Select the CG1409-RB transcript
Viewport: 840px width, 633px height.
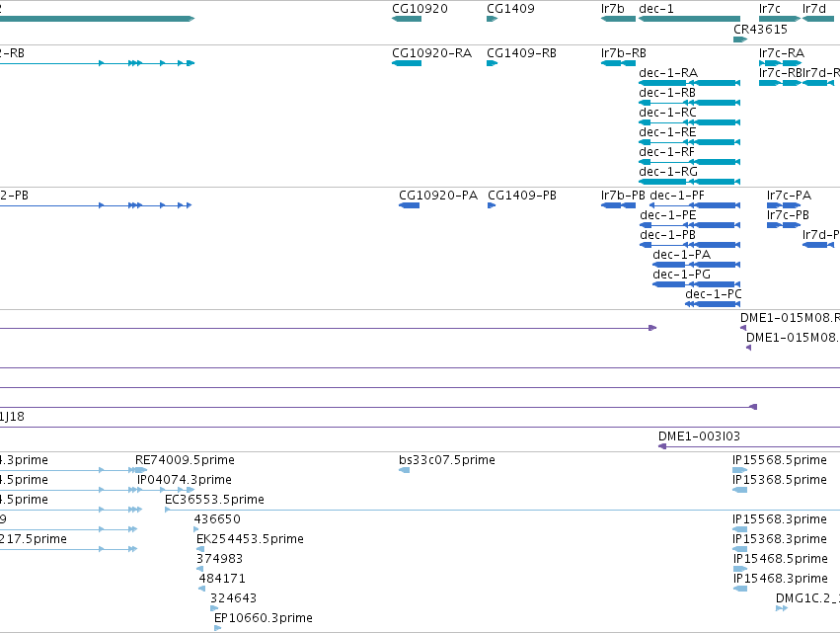click(x=492, y=63)
